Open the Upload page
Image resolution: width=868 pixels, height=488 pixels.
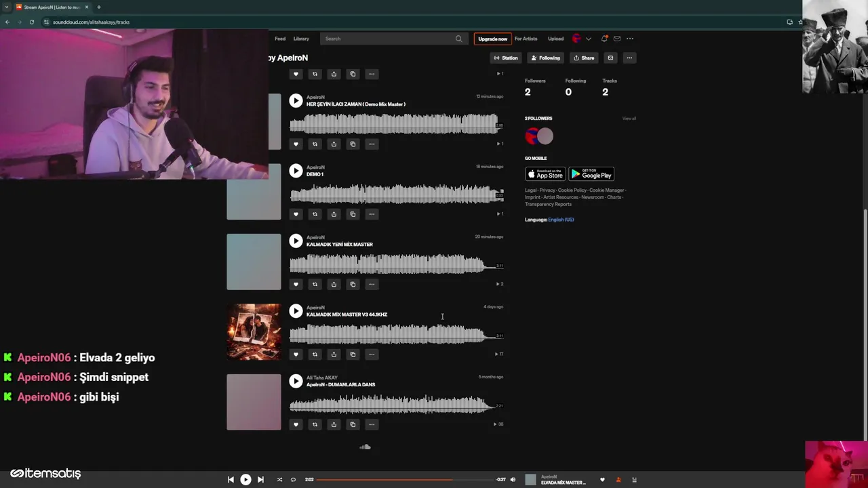(555, 39)
